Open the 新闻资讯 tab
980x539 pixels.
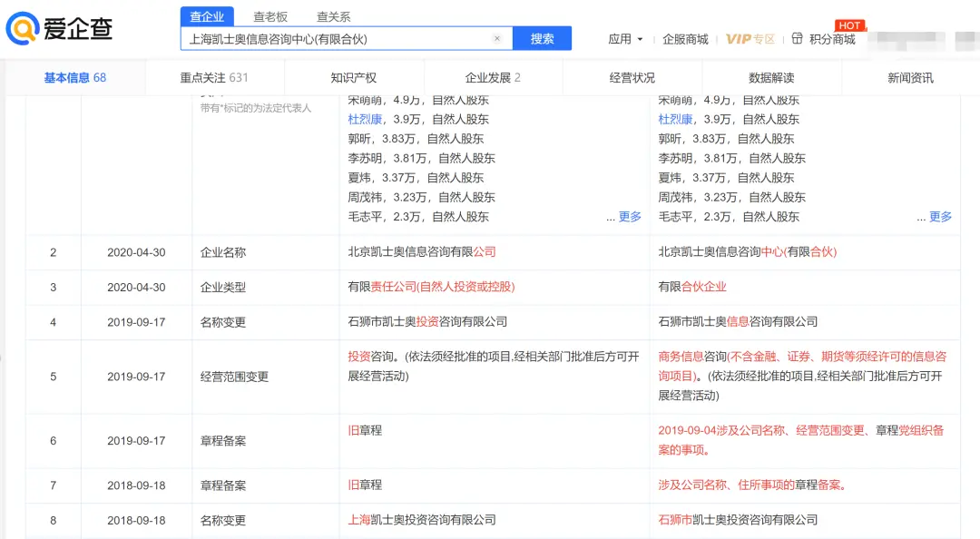pos(911,77)
